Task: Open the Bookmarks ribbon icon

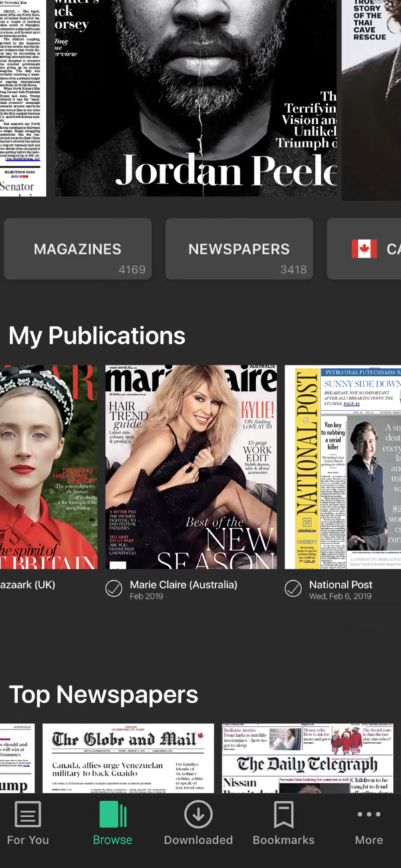Action: pos(283,815)
